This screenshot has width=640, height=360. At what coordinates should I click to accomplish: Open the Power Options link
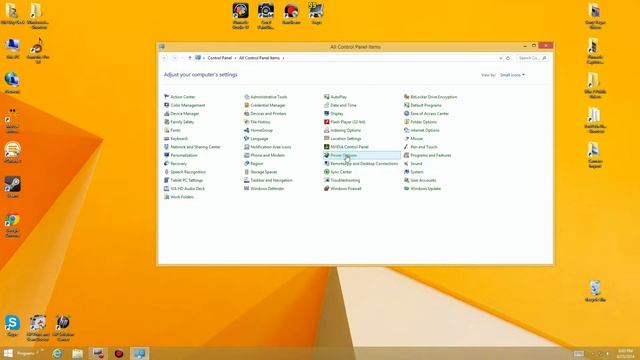(344, 155)
